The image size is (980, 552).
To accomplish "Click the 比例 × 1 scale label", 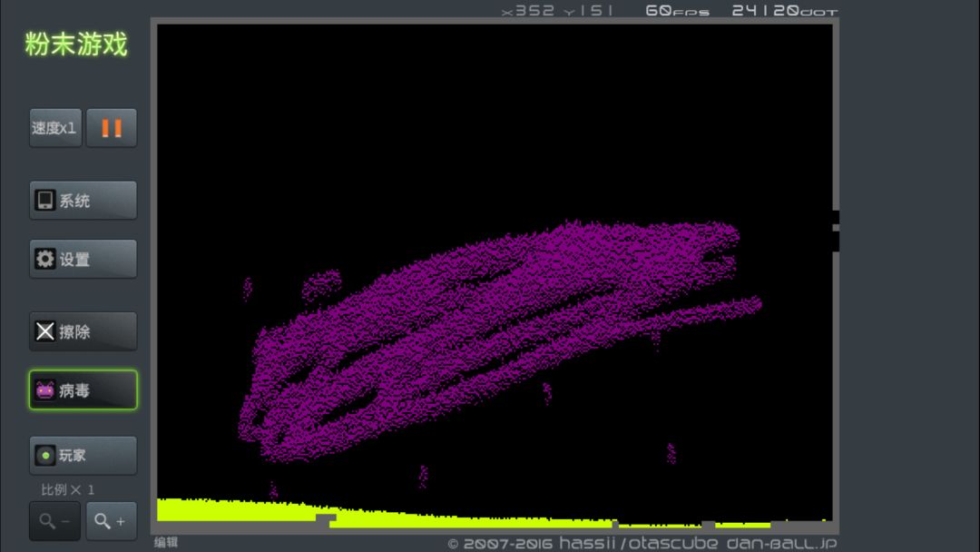I will click(67, 489).
